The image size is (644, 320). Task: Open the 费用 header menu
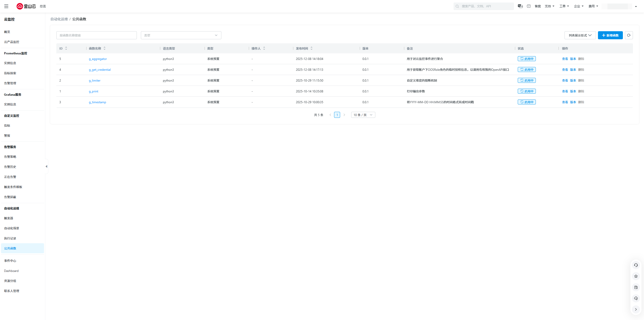click(x=593, y=6)
